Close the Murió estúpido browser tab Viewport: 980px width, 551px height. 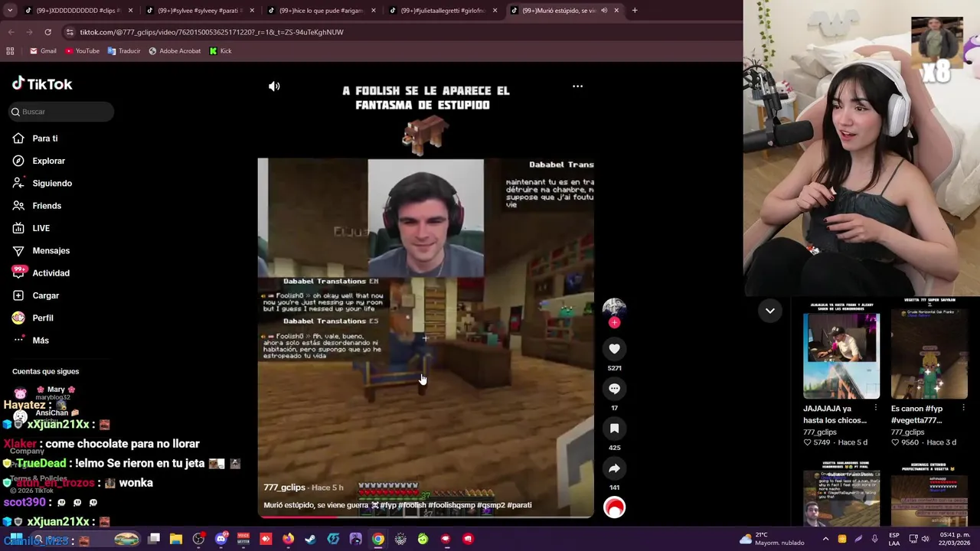(616, 11)
